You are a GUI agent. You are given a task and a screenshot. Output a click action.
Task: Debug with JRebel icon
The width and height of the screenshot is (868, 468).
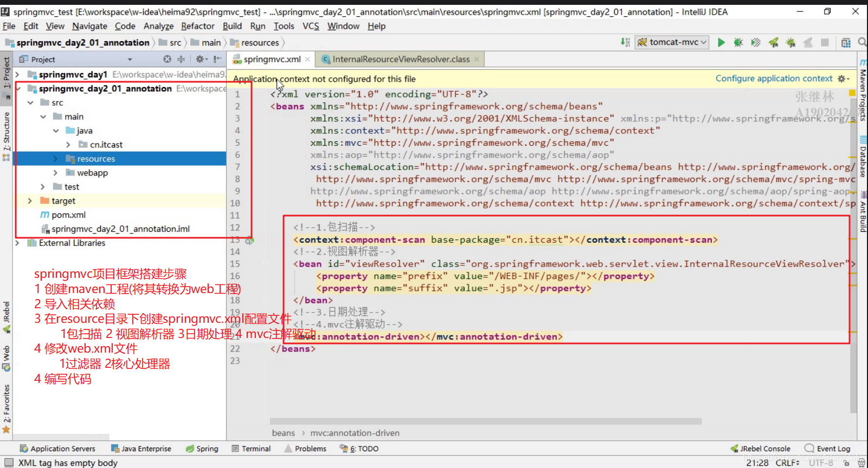click(x=790, y=42)
